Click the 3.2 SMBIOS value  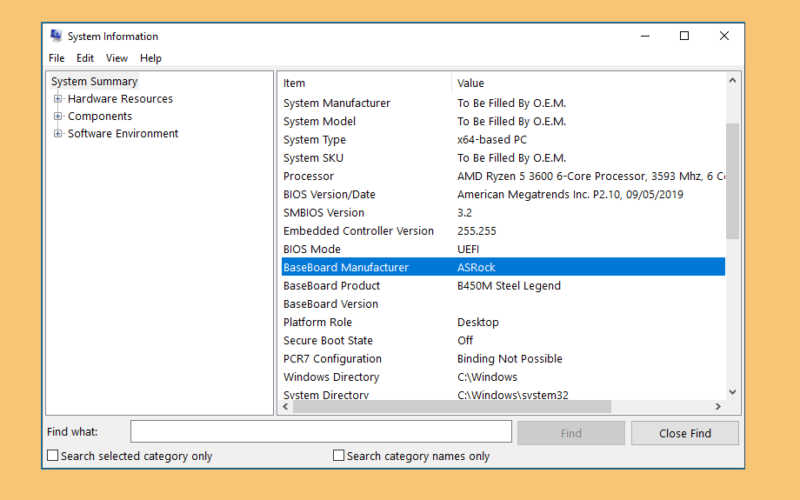point(464,213)
